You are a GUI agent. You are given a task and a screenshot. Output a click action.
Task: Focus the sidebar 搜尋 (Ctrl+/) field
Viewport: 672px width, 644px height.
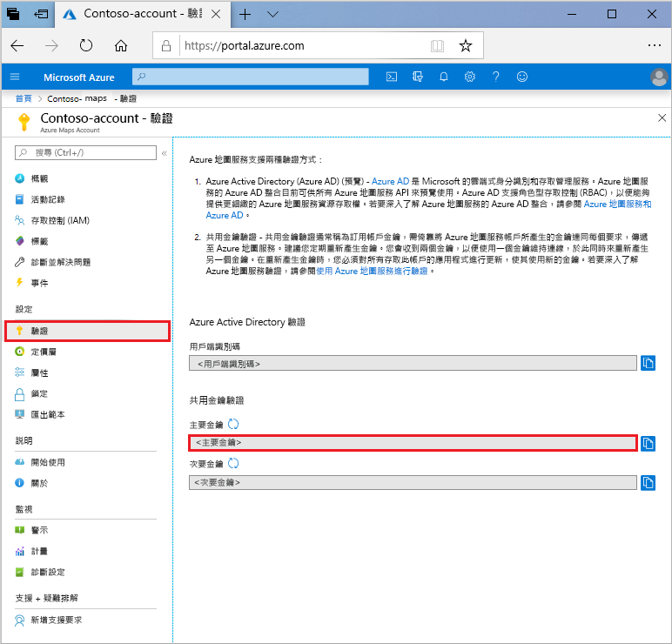(85, 152)
